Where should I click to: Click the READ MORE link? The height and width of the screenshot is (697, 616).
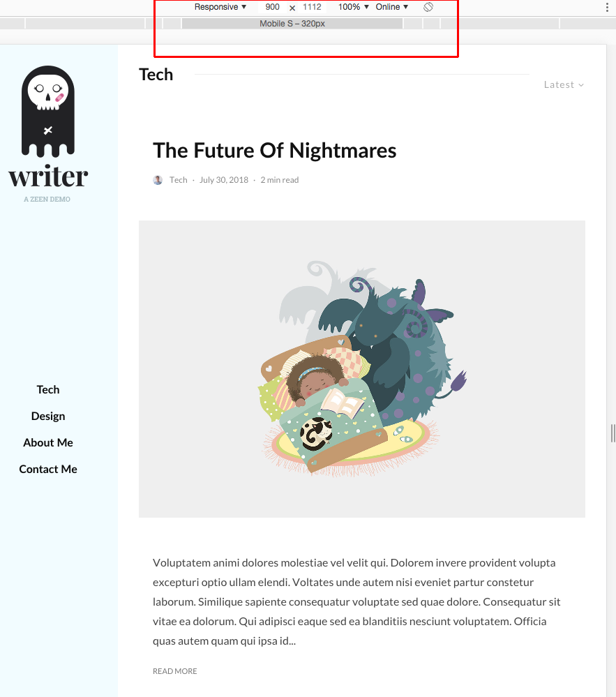click(174, 671)
